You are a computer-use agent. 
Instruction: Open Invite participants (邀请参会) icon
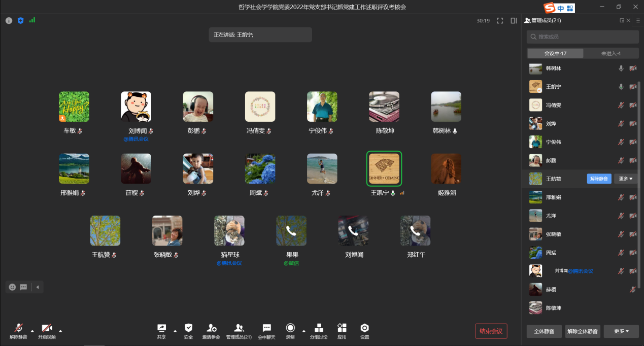[211, 328]
